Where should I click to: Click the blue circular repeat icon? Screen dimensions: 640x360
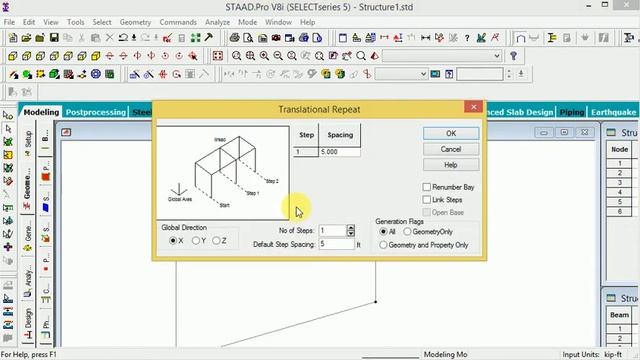tap(96, 74)
